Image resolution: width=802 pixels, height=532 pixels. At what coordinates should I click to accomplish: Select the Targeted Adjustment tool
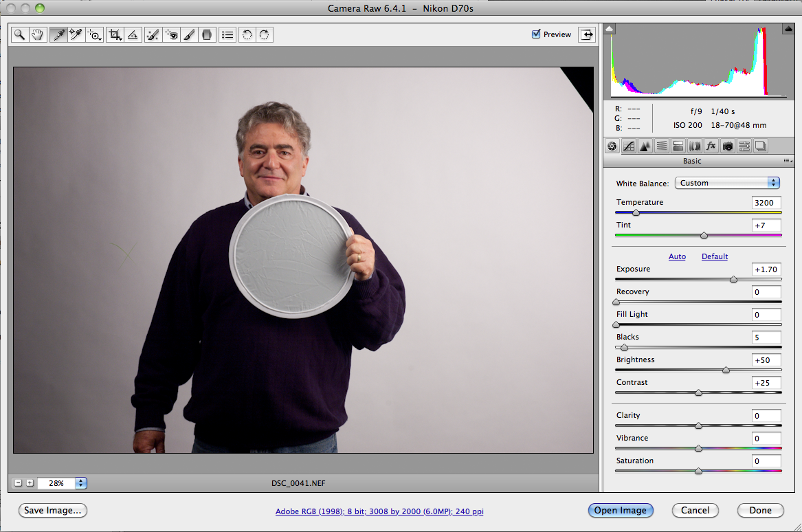(x=95, y=34)
